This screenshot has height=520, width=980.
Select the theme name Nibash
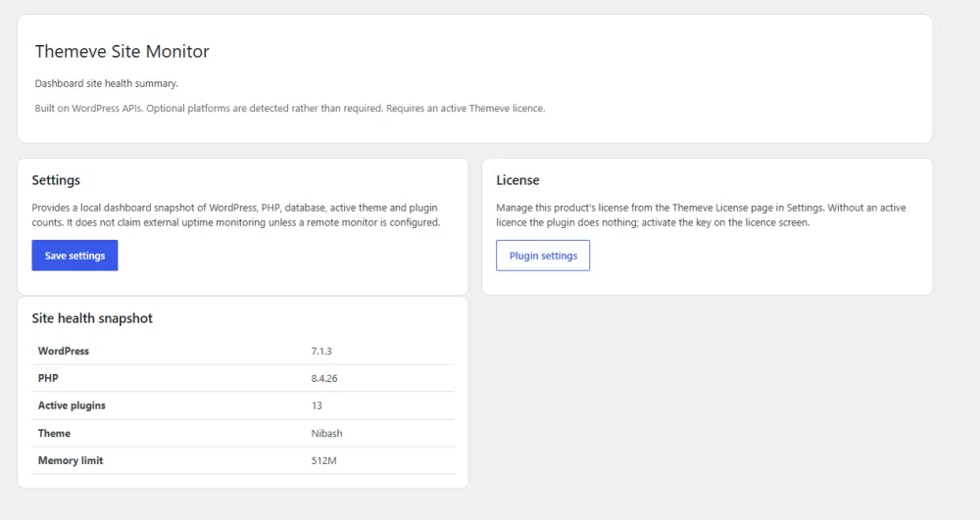(x=327, y=433)
